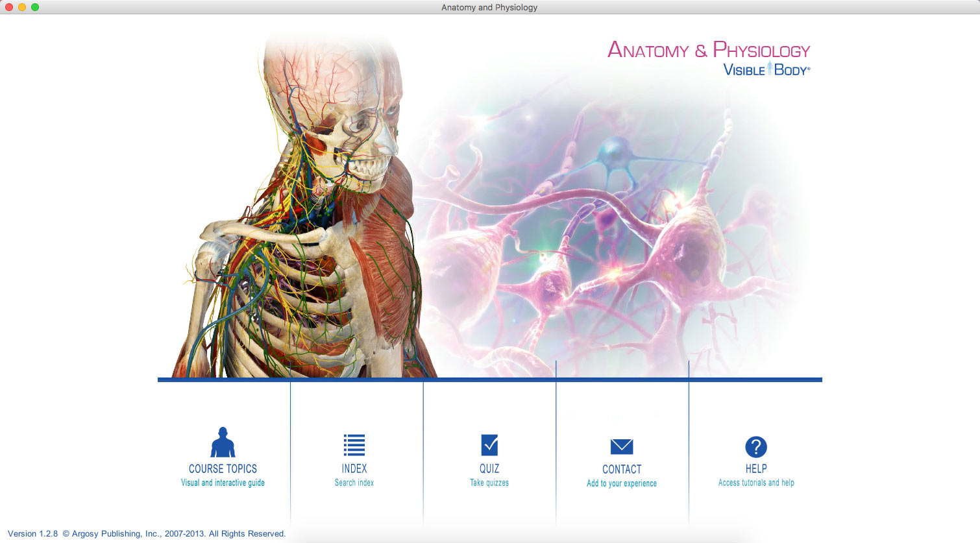Click the INDEX label
The height and width of the screenshot is (543, 980).
(x=354, y=468)
